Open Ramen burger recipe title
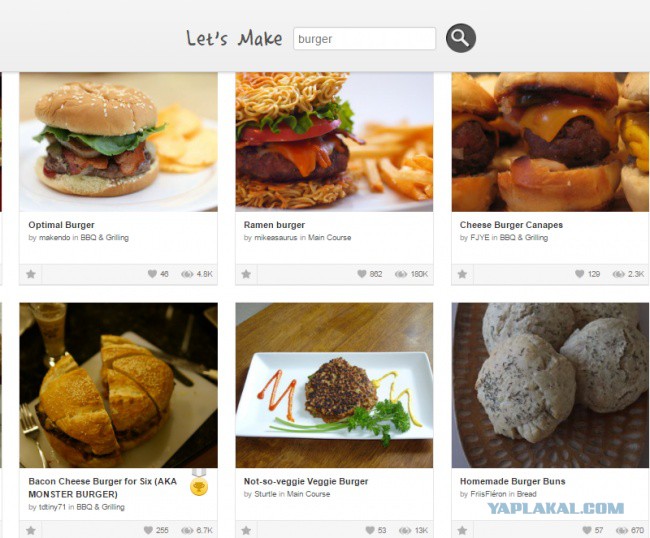650x538 pixels. click(x=274, y=225)
